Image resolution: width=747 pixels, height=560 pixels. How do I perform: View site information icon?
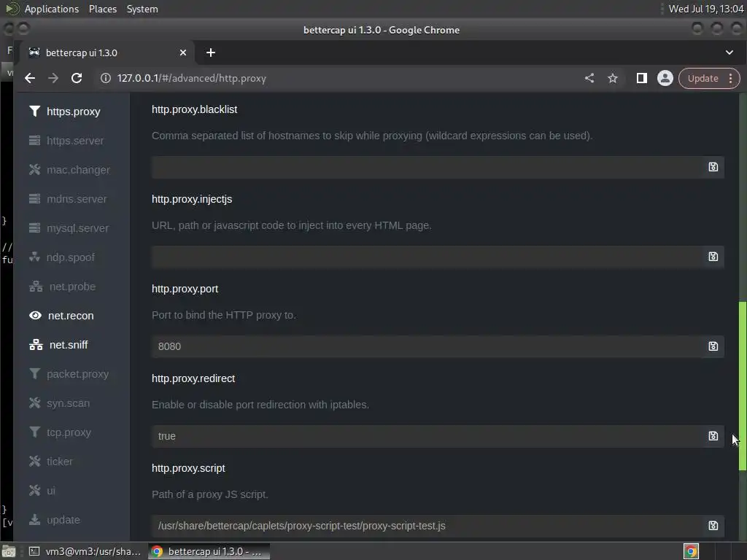[106, 78]
